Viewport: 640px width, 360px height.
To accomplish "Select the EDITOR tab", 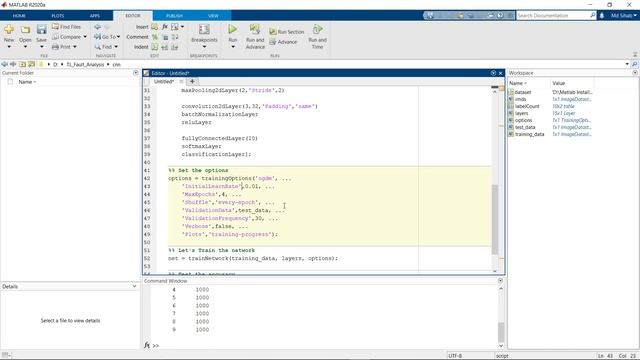I will (x=133, y=16).
